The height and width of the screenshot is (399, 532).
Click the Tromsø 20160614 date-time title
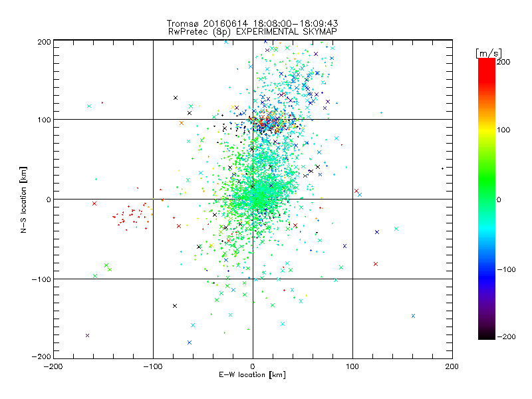click(x=252, y=23)
